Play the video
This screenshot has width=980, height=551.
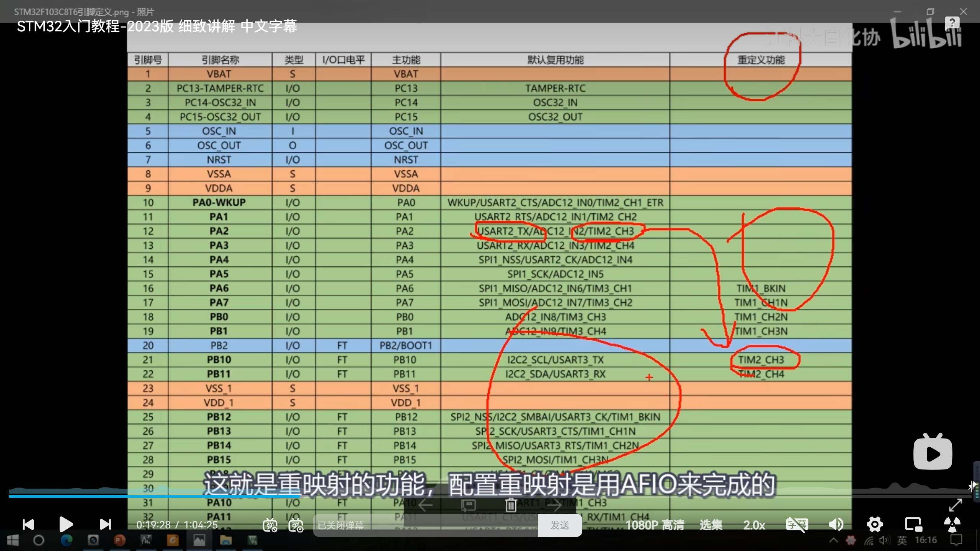point(66,524)
